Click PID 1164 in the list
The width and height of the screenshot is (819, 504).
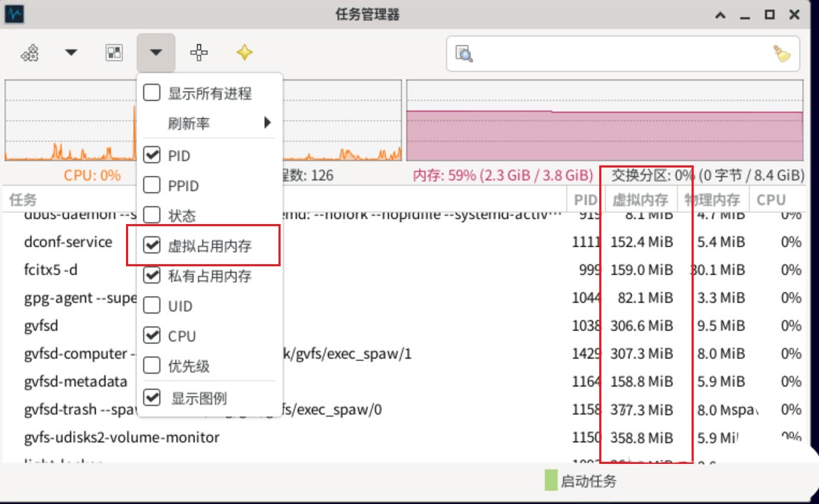pyautogui.click(x=586, y=382)
